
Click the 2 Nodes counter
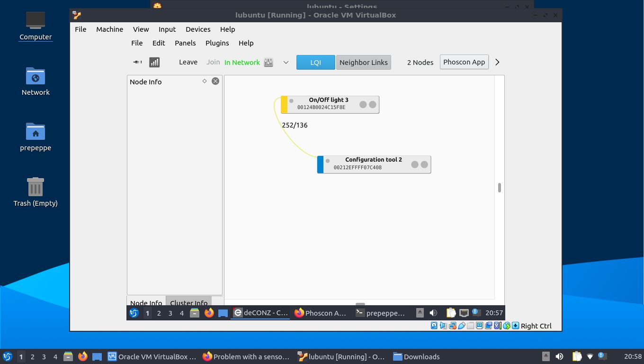pos(420,62)
